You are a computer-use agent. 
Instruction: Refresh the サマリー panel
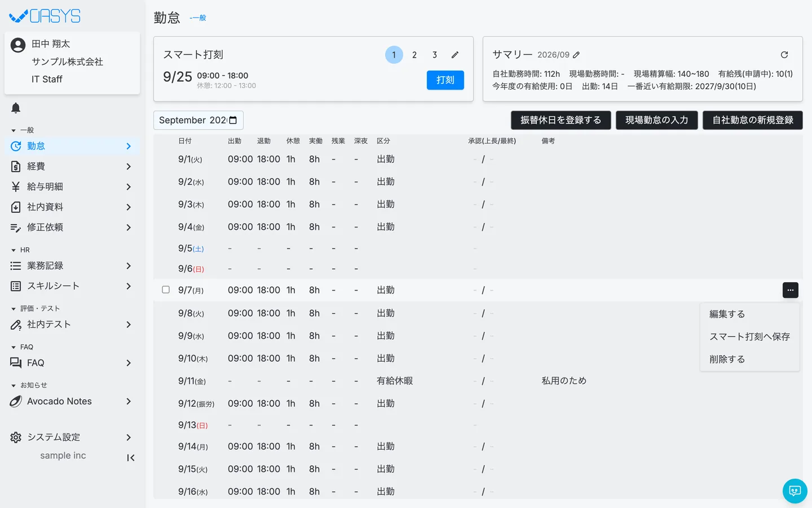pyautogui.click(x=784, y=55)
